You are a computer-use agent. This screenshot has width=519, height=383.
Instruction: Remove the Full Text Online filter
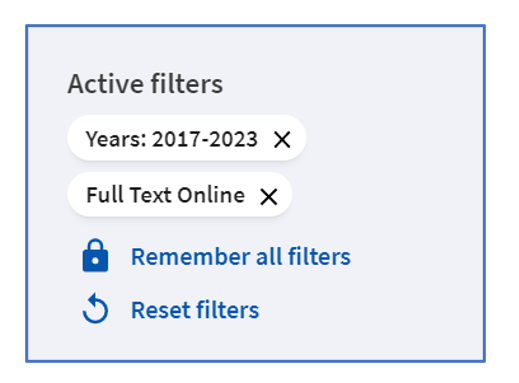[269, 196]
